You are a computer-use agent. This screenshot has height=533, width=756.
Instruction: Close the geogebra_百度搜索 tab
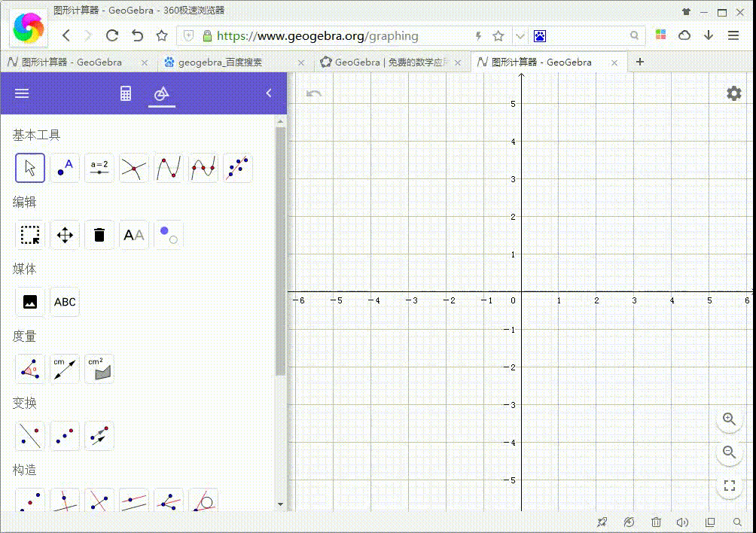pos(301,62)
